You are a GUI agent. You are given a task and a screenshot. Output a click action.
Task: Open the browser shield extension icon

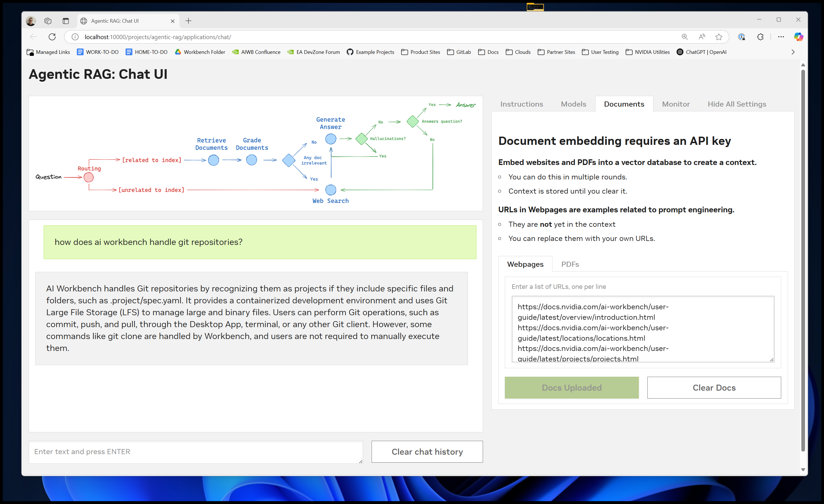pyautogui.click(x=742, y=37)
